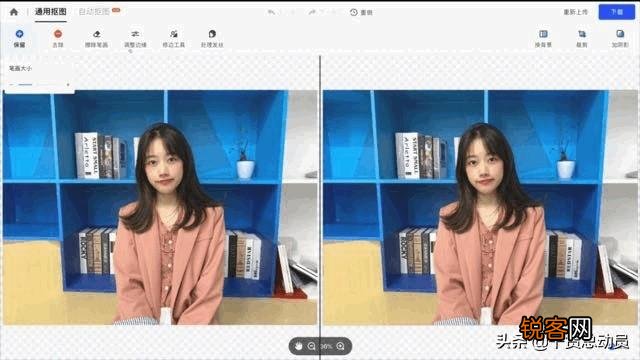The height and width of the screenshot is (360, 640).
Task: Select the 擦除笔画 eraser tool
Action: coord(96,38)
